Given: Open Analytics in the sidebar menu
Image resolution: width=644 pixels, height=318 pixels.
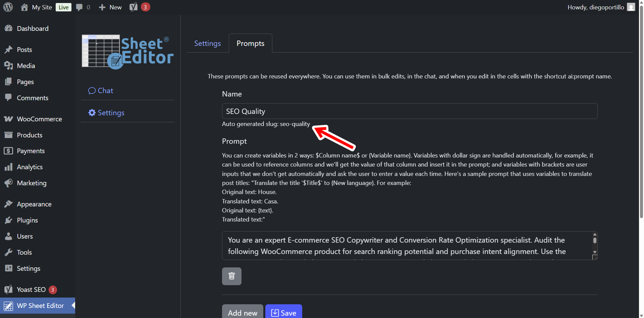Looking at the screenshot, I should click(30, 167).
